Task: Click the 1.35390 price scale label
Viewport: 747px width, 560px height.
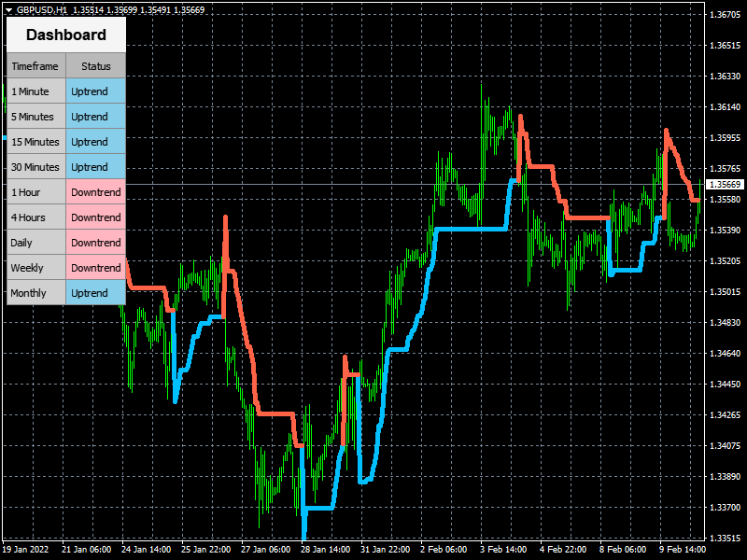Action: click(726, 230)
